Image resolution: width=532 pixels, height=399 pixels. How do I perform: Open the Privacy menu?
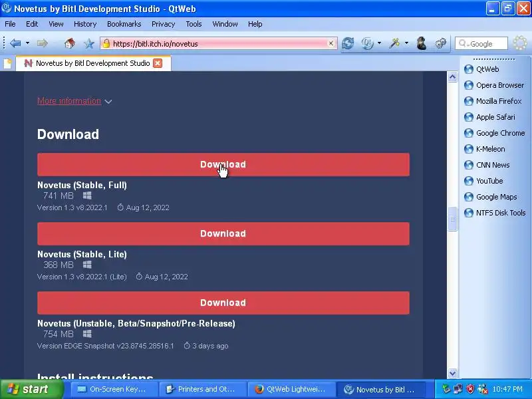[163, 24]
